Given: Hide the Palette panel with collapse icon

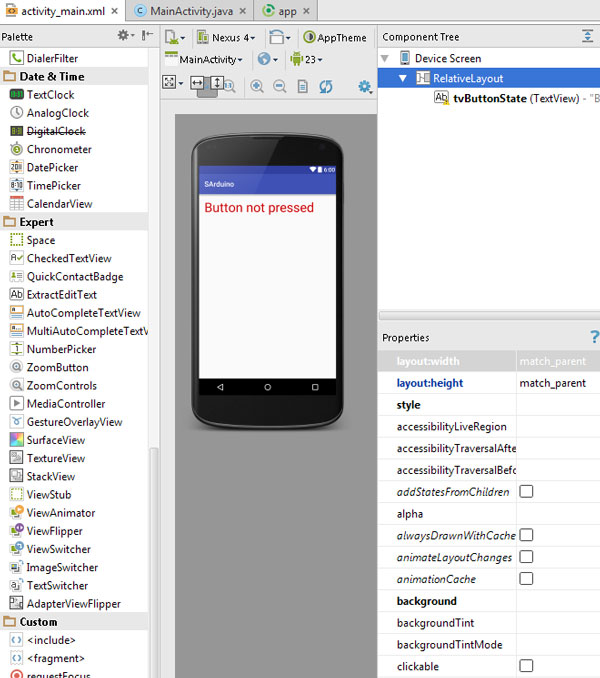Looking at the screenshot, I should pos(147,35).
